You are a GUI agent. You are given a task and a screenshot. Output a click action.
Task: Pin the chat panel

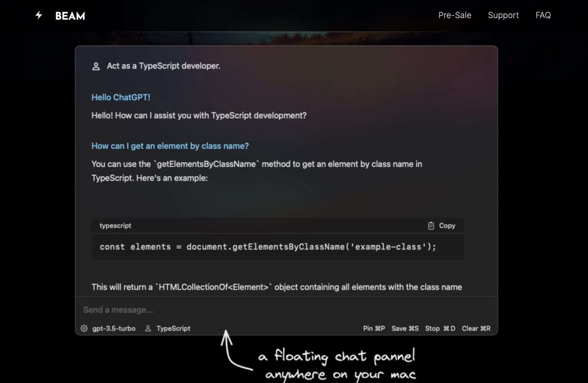point(374,328)
